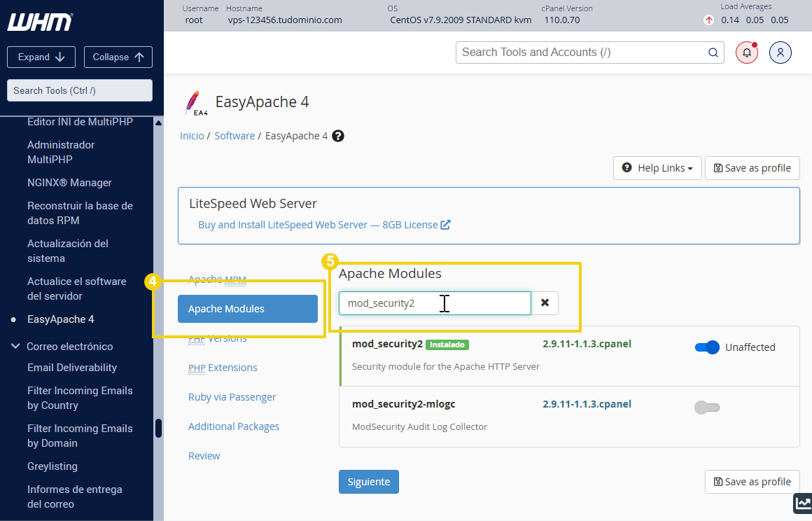Open Greylisting in the sidebar
The width and height of the screenshot is (812, 521).
tap(52, 466)
